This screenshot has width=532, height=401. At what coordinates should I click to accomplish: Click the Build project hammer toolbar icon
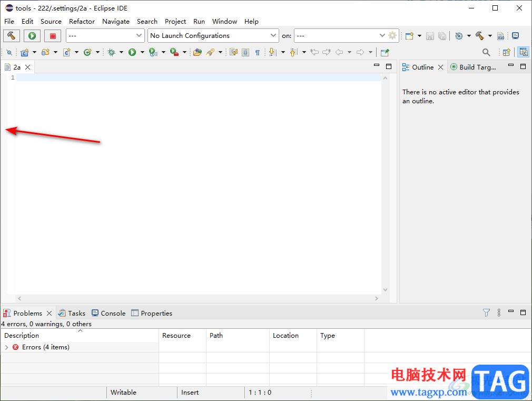(480, 36)
